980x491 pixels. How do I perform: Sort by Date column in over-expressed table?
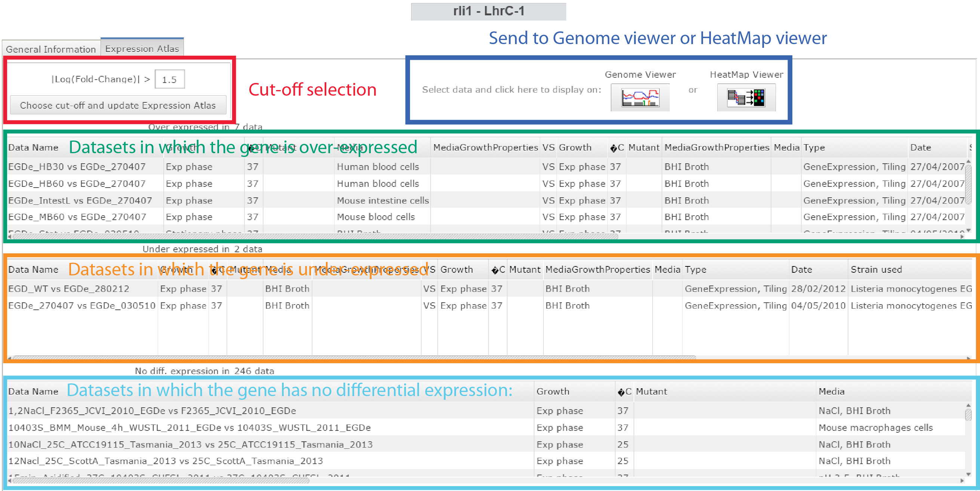tap(920, 148)
